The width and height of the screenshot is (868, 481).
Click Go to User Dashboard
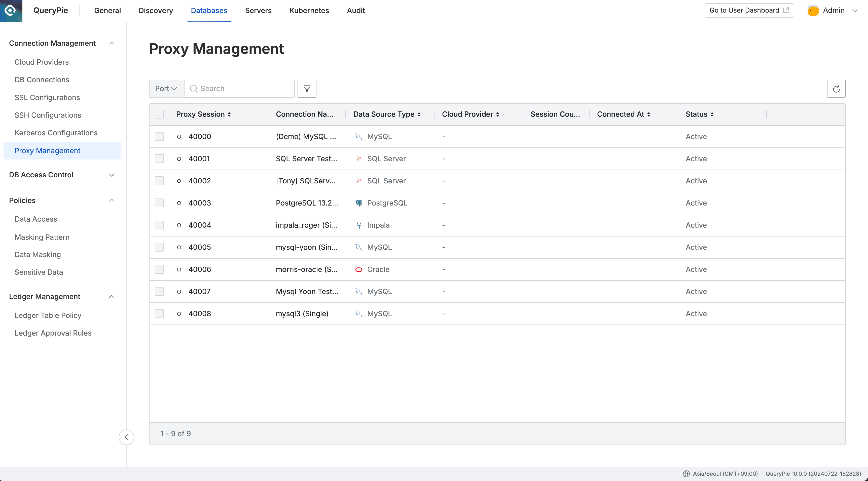point(749,10)
